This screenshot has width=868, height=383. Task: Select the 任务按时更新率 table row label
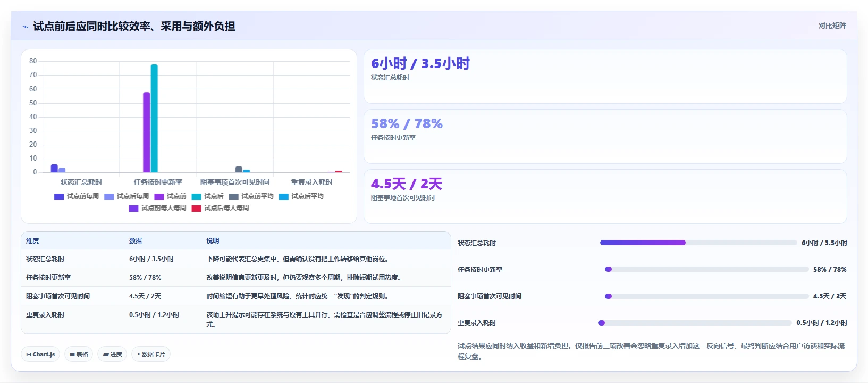48,278
